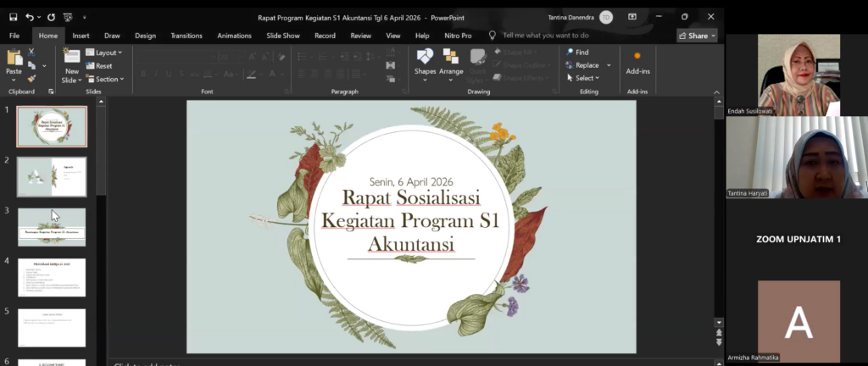Open the Shapes gallery
868x366 pixels.
(x=425, y=57)
